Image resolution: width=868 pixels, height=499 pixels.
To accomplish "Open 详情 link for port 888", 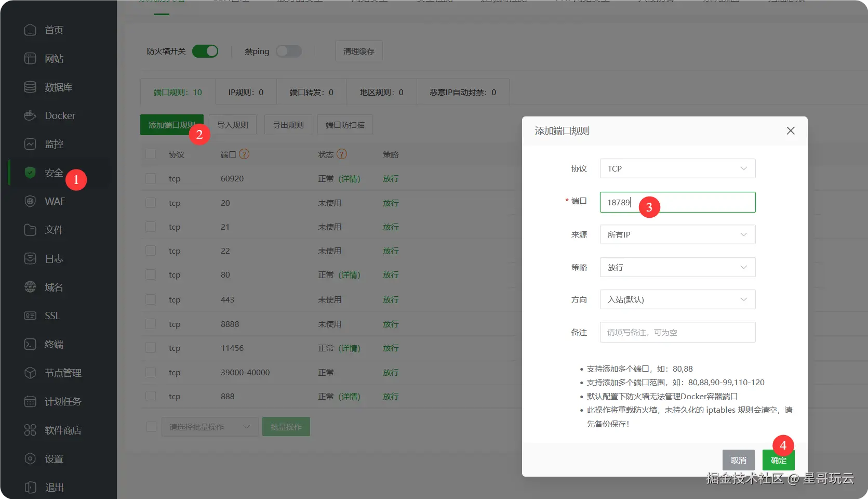I will (350, 396).
